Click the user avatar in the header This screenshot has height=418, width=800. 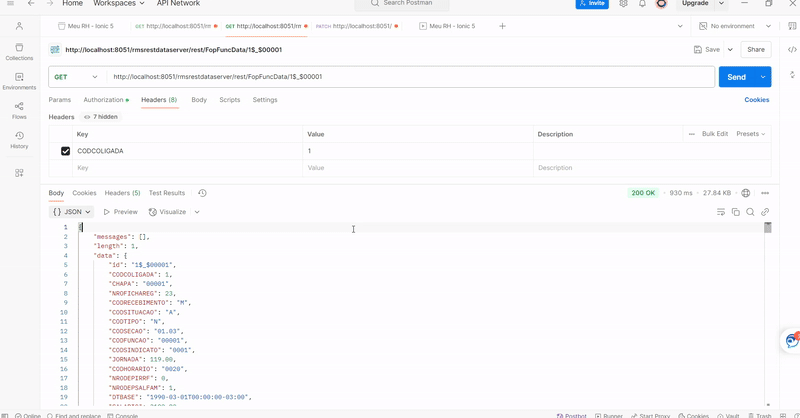tap(661, 4)
